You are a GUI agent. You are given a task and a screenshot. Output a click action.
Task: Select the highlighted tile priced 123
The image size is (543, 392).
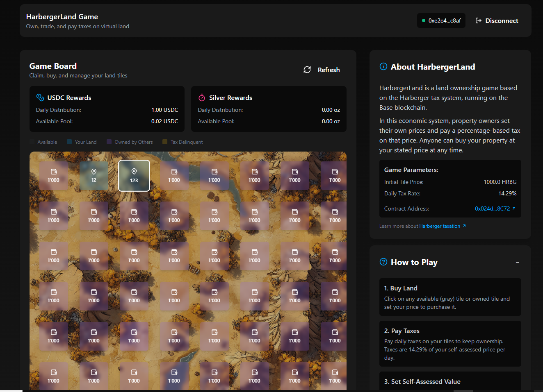134,176
